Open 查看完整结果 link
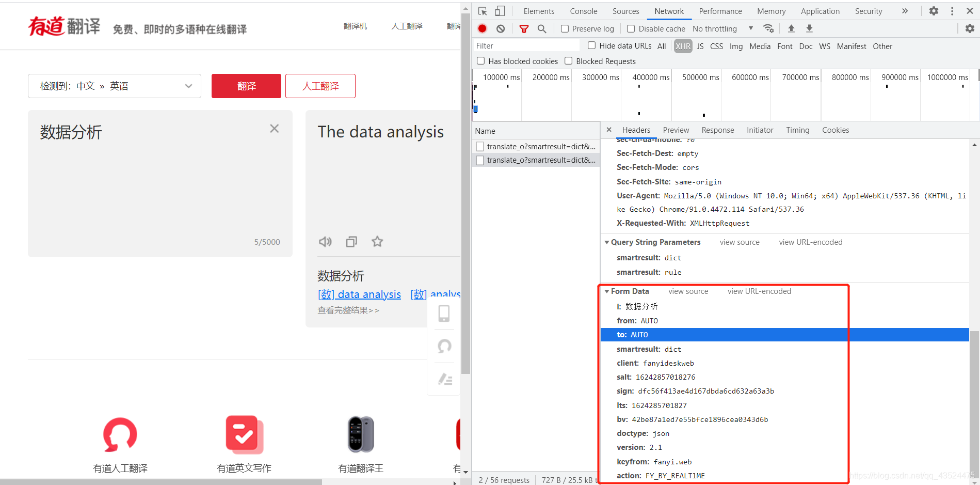Image resolution: width=980 pixels, height=485 pixels. (348, 310)
